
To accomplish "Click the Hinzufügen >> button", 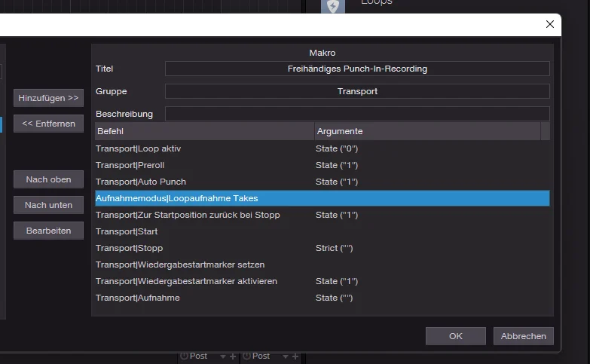I will pos(48,98).
